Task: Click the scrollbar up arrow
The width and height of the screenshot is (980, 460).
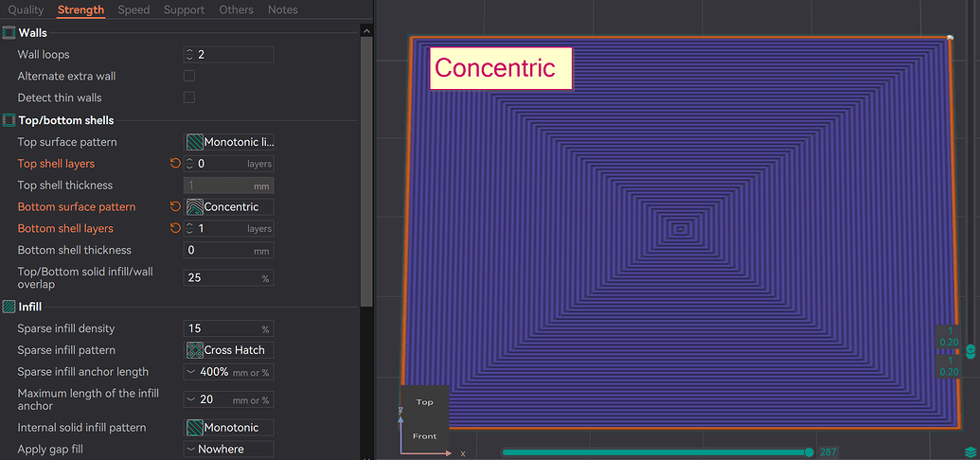Action: 366,31
